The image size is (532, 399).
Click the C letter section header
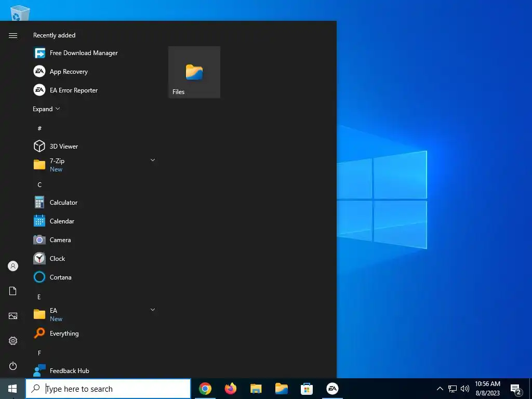39,184
